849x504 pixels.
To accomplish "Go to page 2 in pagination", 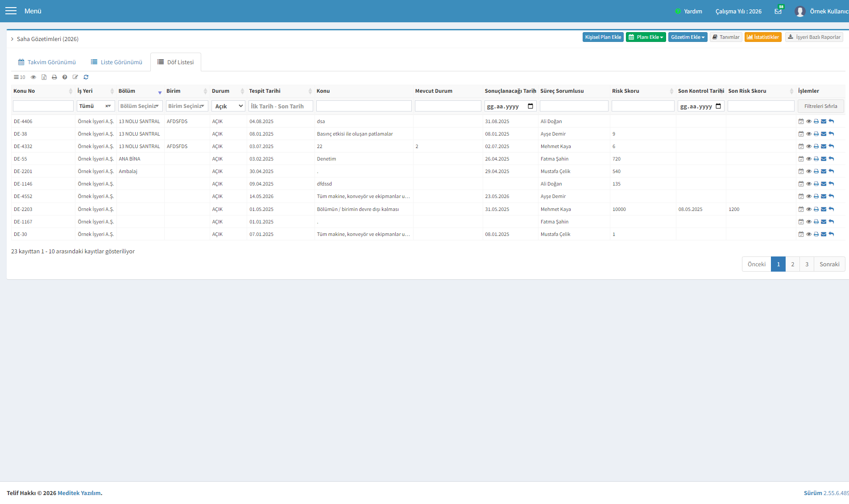I will click(x=792, y=264).
